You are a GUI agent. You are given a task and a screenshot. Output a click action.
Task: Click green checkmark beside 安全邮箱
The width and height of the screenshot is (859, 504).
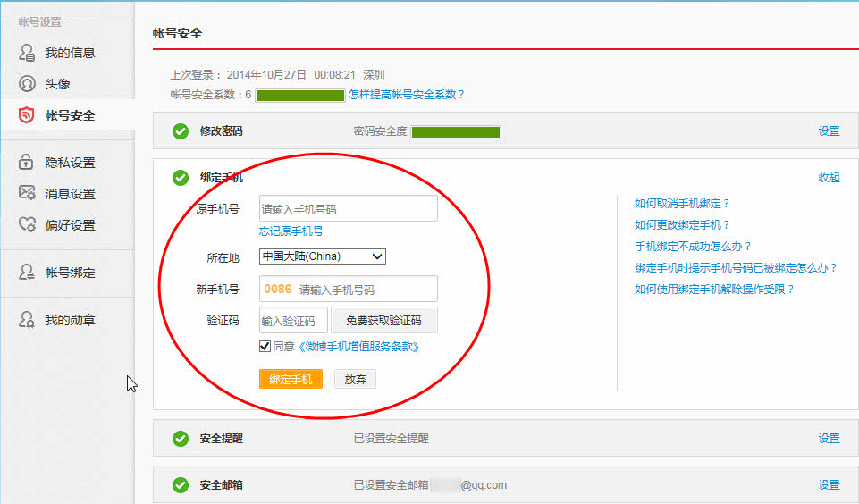coord(181,485)
